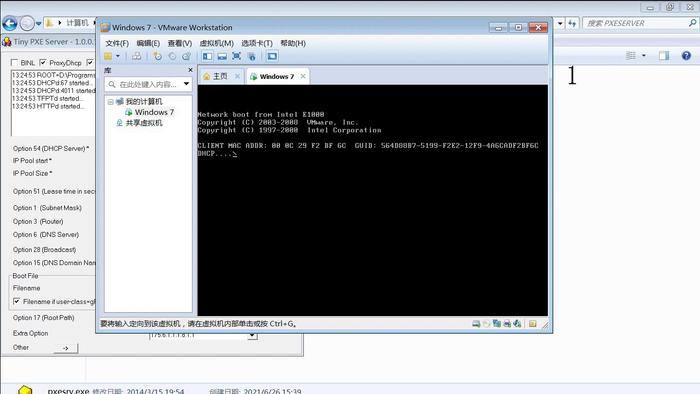Screen dimensions: 700x394
Task: Click the Other '->' button in PXE Server
Action: tap(66, 348)
